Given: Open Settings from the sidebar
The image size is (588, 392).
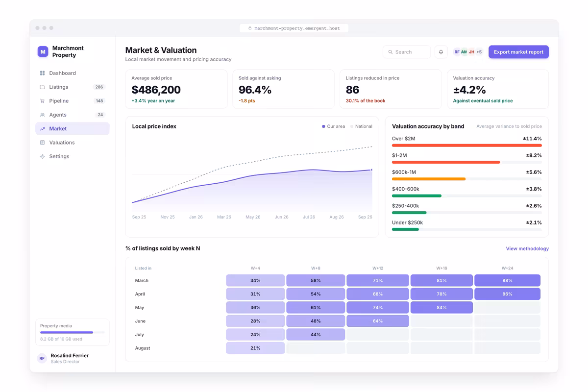Looking at the screenshot, I should (x=73, y=156).
